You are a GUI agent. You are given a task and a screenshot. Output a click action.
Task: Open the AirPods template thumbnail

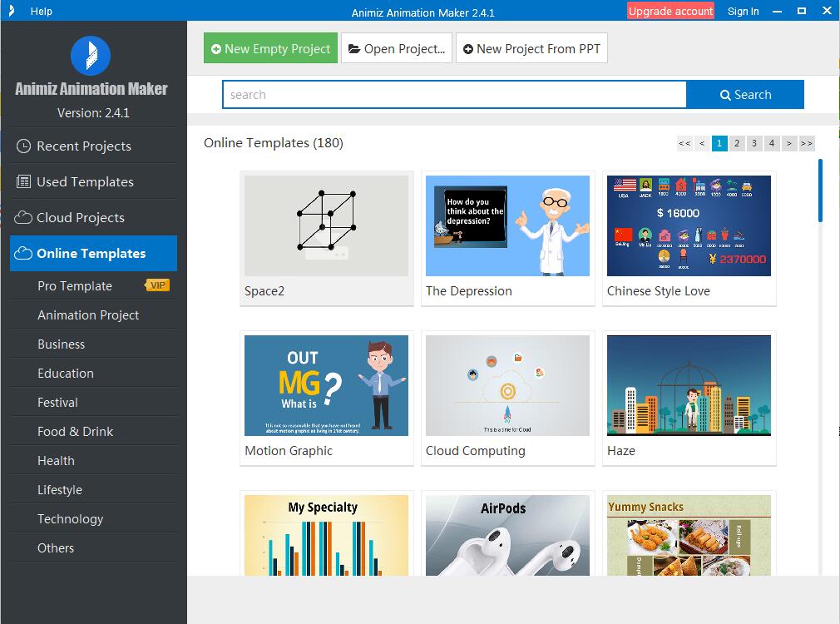(507, 535)
